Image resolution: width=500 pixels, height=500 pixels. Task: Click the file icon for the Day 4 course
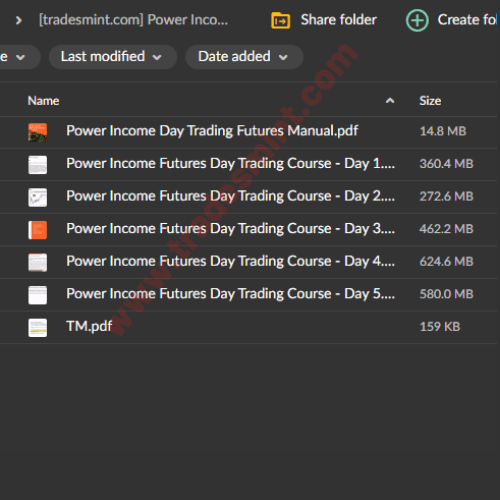coord(37,262)
